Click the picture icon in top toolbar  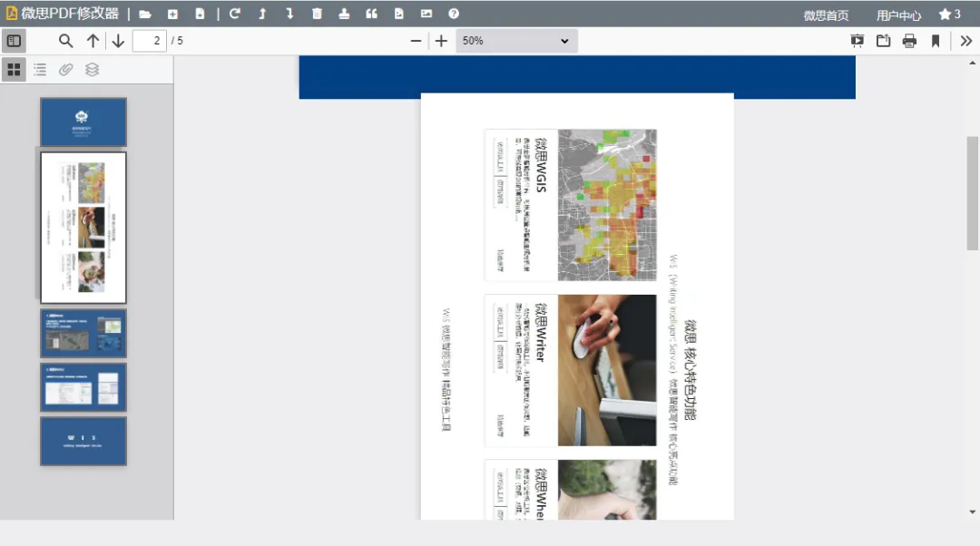426,14
